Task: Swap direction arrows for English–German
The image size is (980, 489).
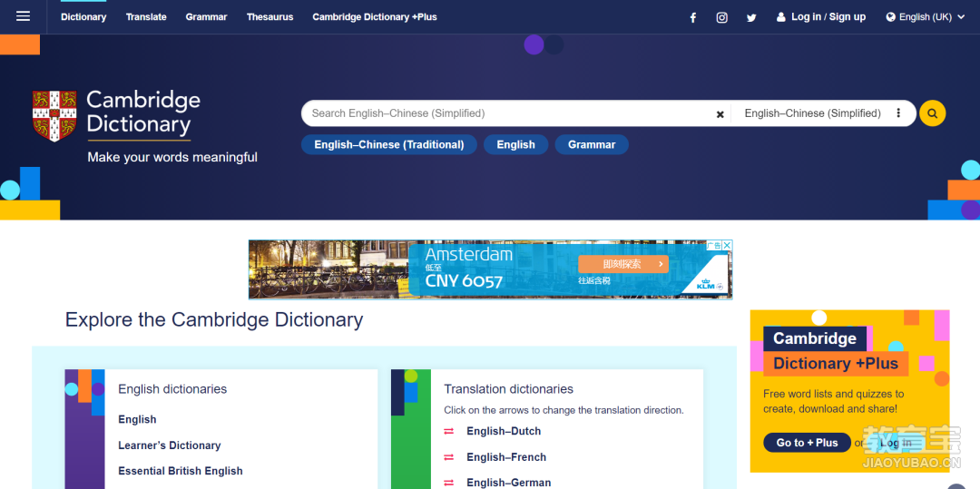Action: coord(449,483)
